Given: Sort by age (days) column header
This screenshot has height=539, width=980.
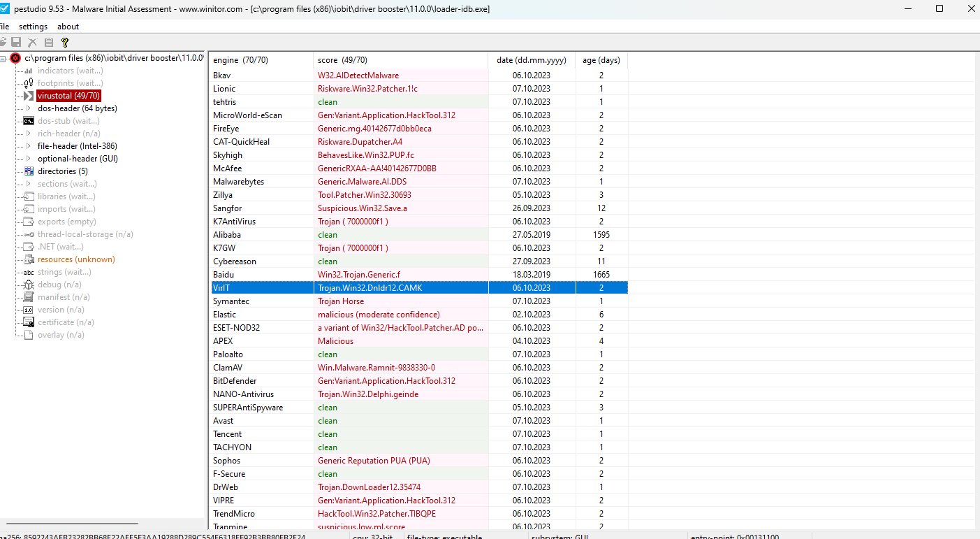Looking at the screenshot, I should [601, 60].
